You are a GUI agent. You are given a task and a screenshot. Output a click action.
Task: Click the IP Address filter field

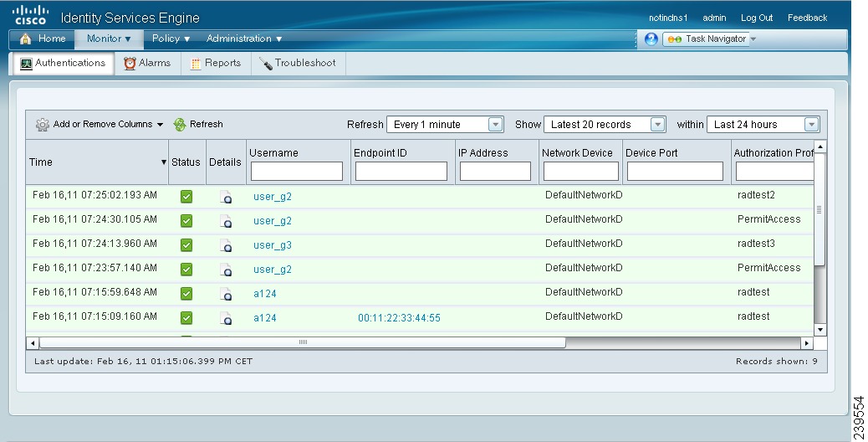click(x=495, y=171)
